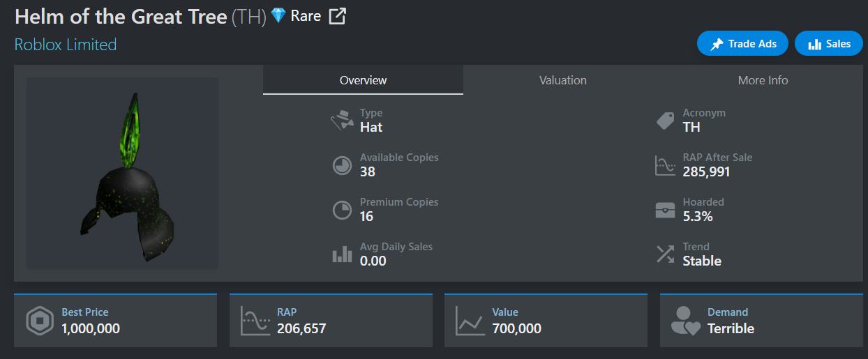Screen dimensions: 868x359
Task: Click the Trend shuffle arrows icon
Action: click(x=666, y=254)
